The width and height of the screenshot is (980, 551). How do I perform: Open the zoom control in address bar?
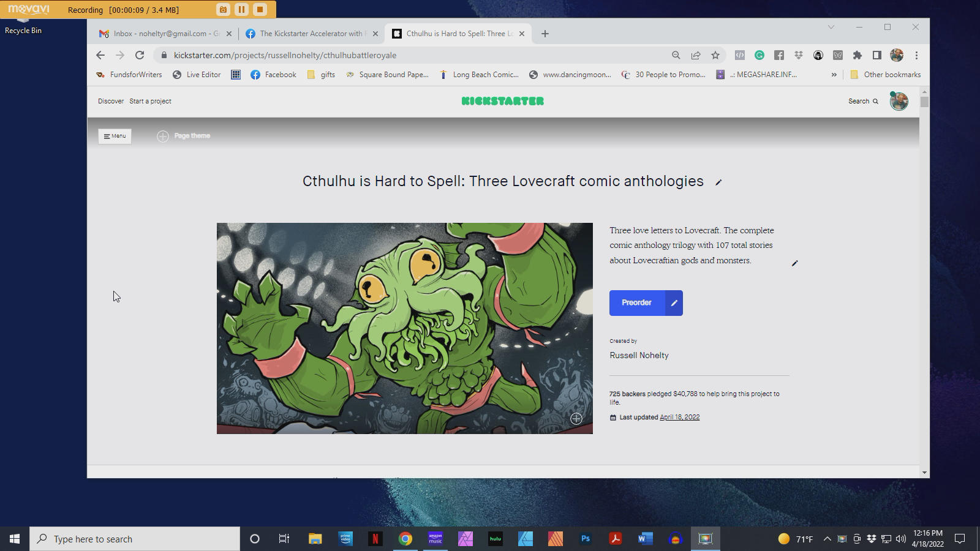coord(676,55)
